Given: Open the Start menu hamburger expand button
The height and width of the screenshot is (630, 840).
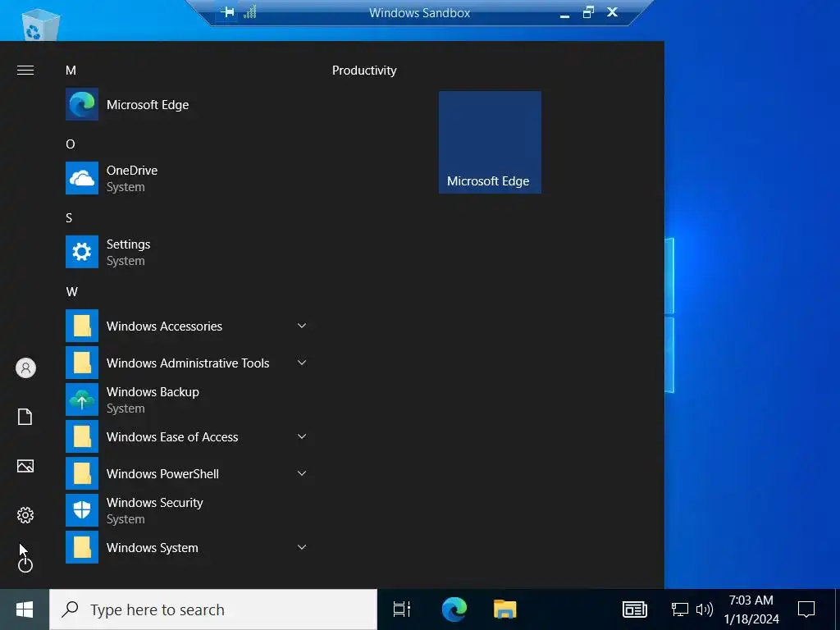Looking at the screenshot, I should (x=25, y=71).
